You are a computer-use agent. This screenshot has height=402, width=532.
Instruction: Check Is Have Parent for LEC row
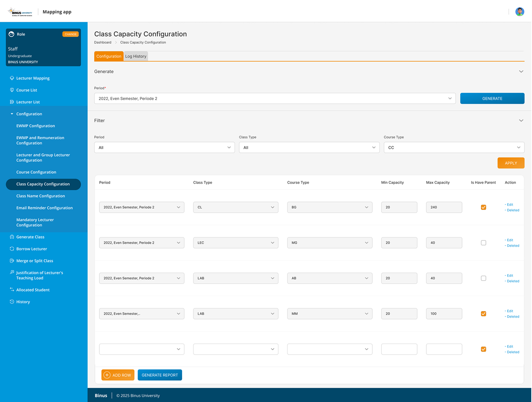[483, 243]
